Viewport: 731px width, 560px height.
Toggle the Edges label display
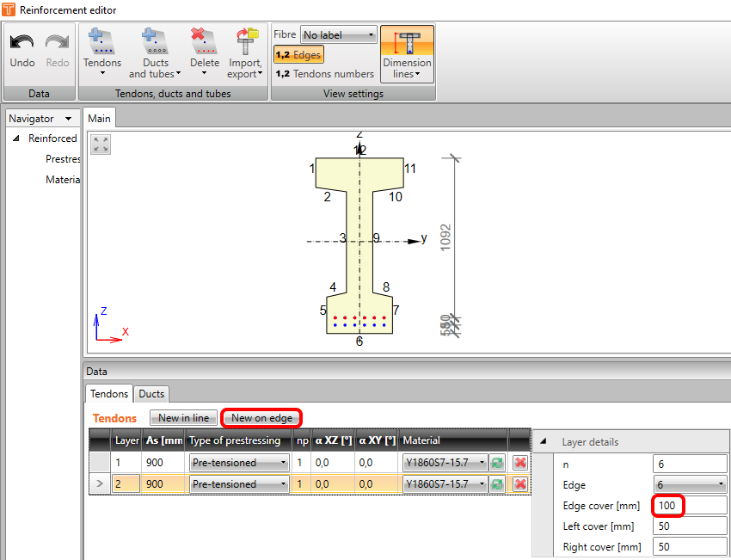298,55
